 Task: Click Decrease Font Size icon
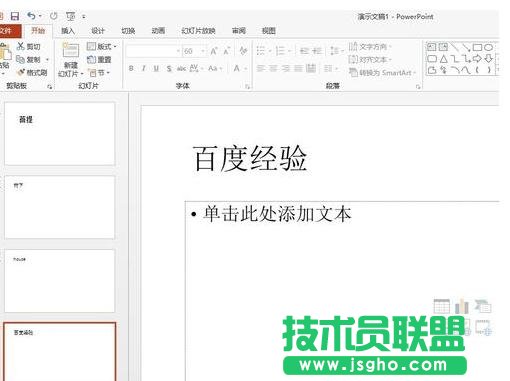[x=227, y=51]
